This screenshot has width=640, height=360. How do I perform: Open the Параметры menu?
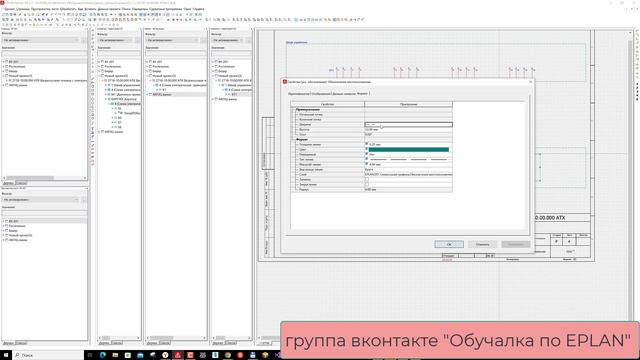pos(140,9)
